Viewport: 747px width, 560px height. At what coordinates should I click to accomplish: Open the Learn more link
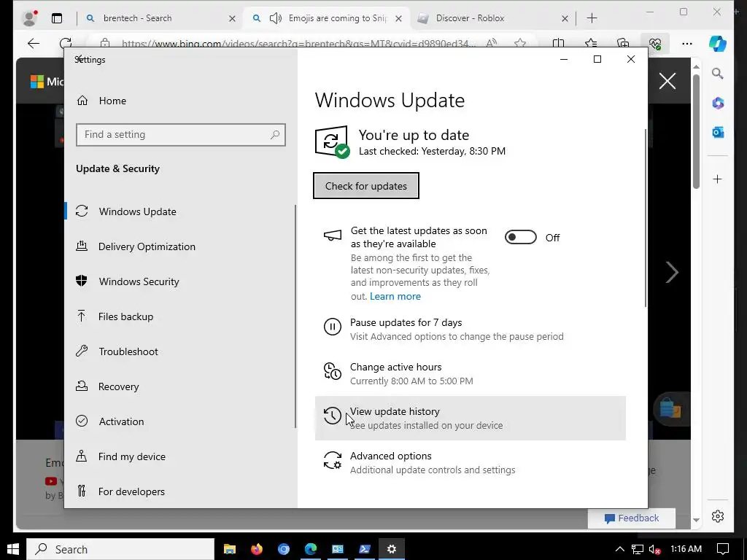395,296
